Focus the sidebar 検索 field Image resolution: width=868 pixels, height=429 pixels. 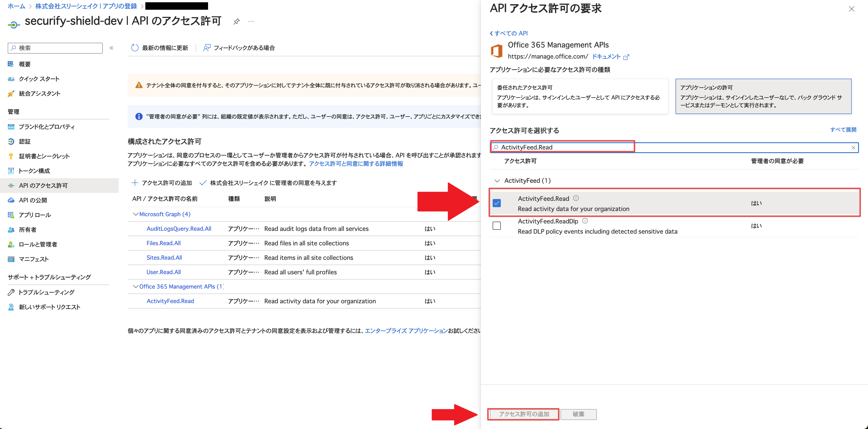click(55, 48)
